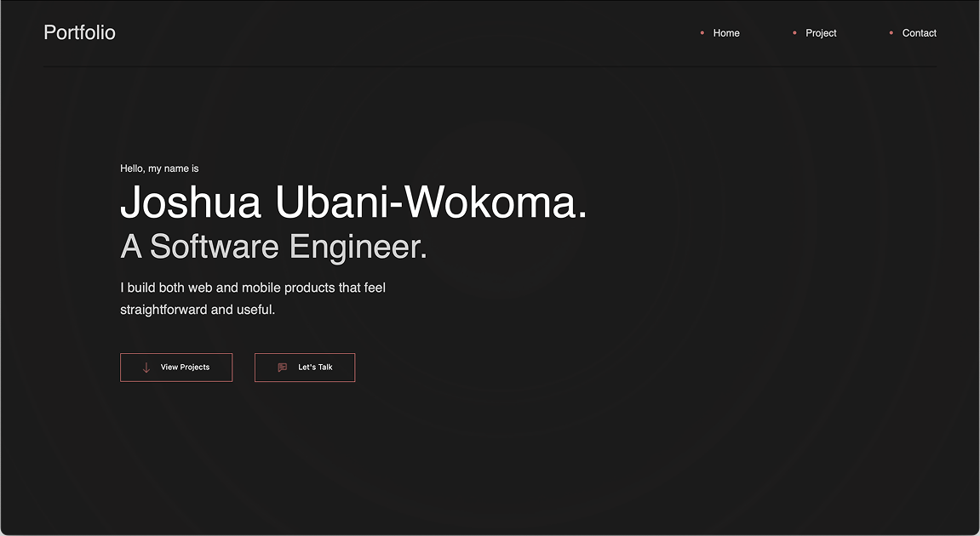Click the View Projects button

click(x=176, y=367)
